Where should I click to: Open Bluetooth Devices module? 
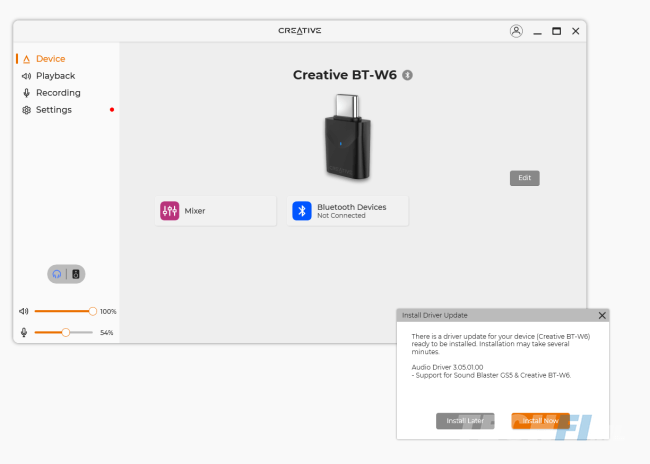pos(347,211)
